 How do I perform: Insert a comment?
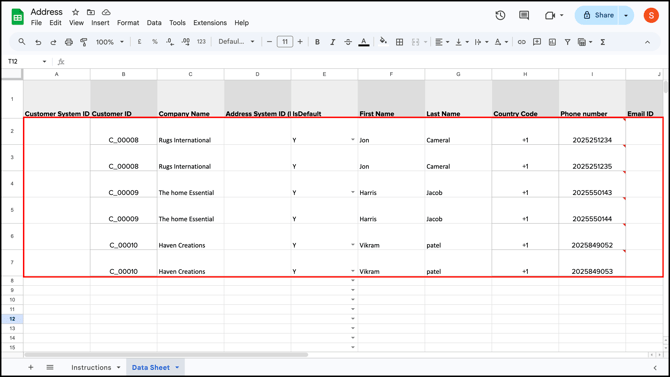point(537,42)
